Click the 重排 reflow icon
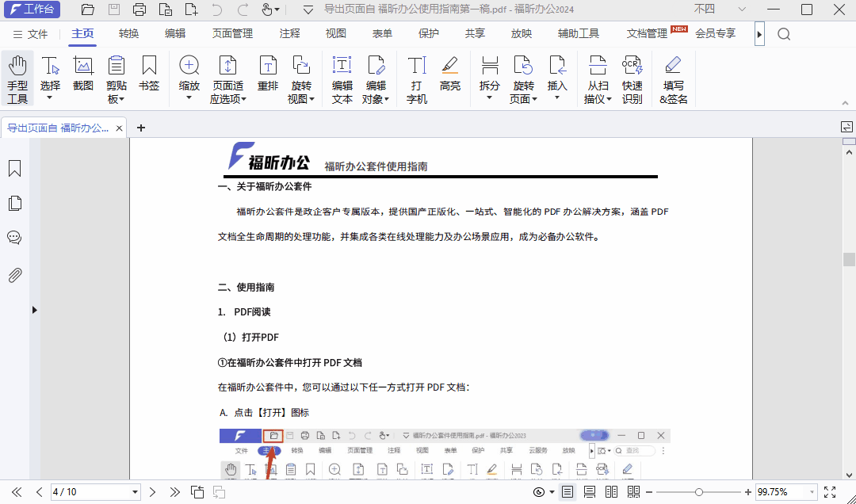This screenshot has width=856, height=504. pos(268,78)
